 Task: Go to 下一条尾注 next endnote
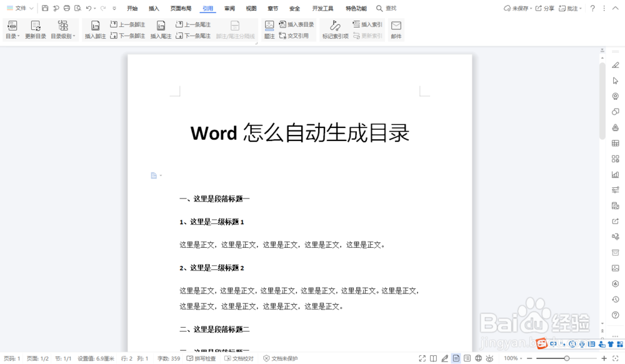pos(193,36)
